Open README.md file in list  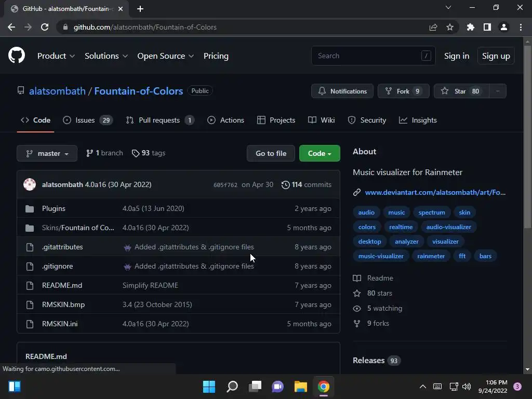(x=62, y=286)
